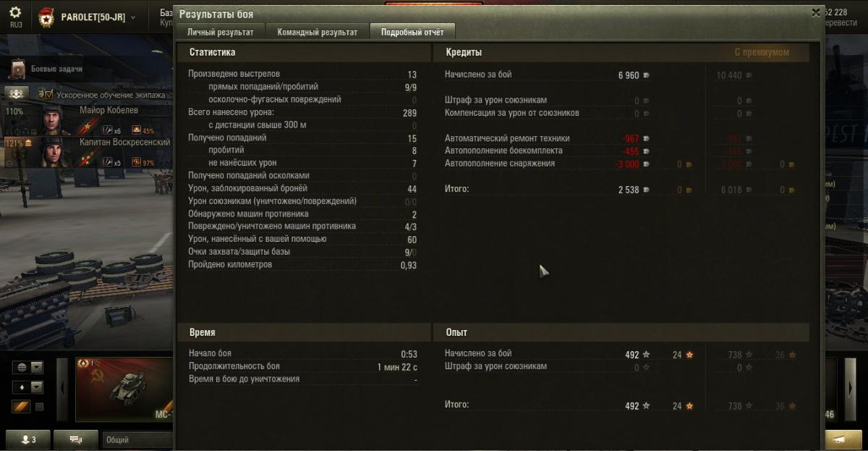The image size is (868, 451).
Task: Open the Боевые задачи missions icon
Action: 18,69
